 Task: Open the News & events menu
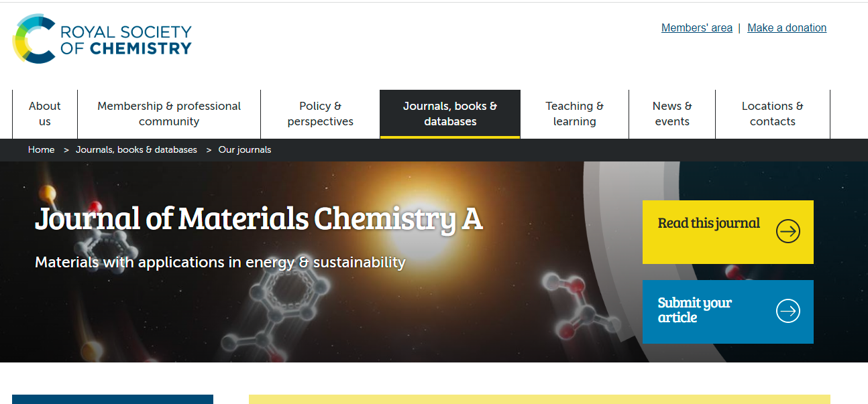click(x=672, y=114)
